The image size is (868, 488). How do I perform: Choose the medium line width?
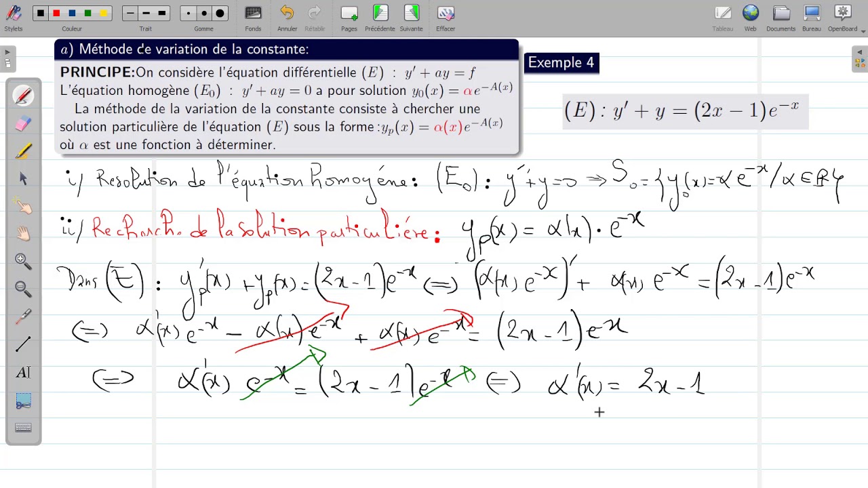(x=146, y=14)
